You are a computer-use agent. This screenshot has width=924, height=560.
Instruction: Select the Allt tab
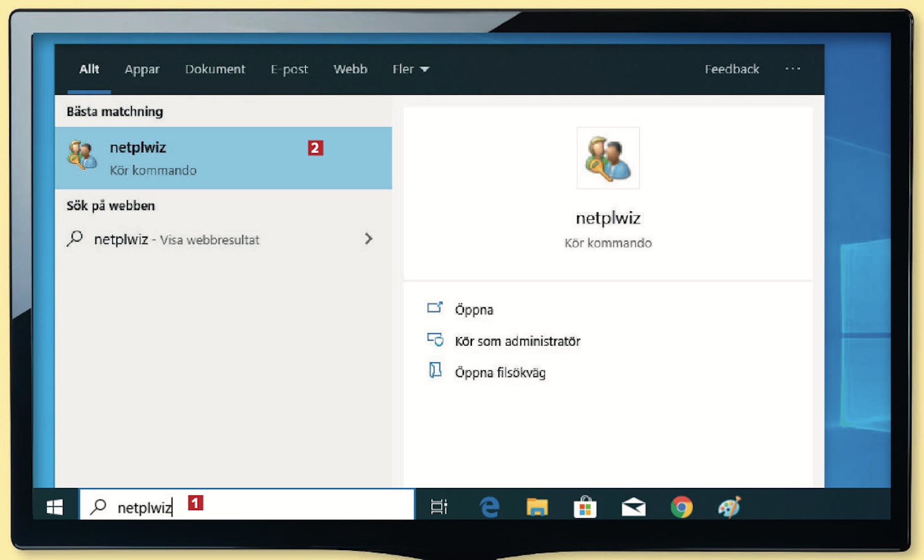[x=89, y=69]
